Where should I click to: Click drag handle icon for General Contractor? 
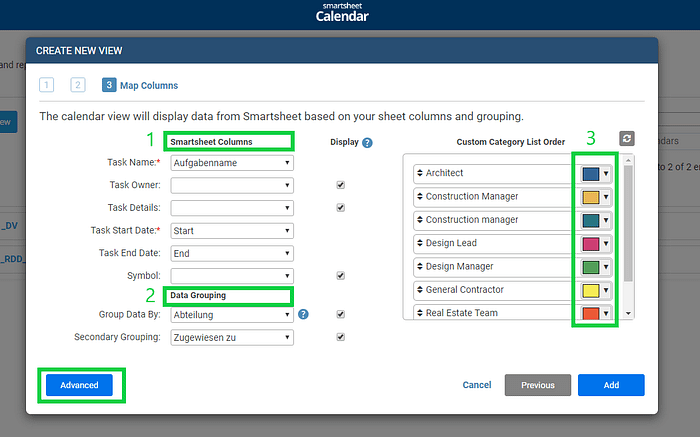[x=420, y=289]
